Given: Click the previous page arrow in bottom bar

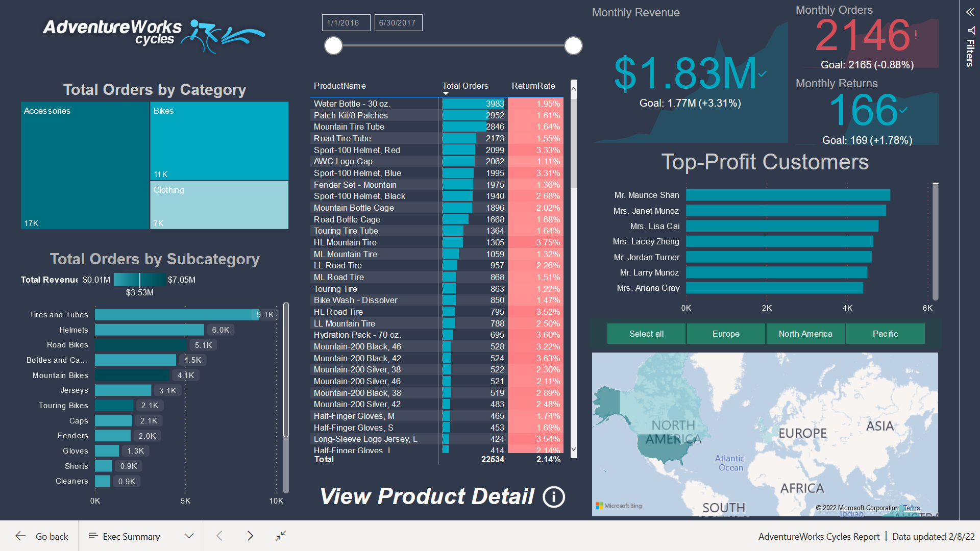Looking at the screenshot, I should (x=219, y=536).
